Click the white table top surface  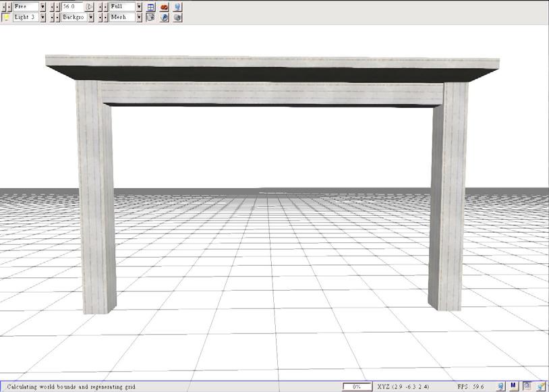coord(272,62)
